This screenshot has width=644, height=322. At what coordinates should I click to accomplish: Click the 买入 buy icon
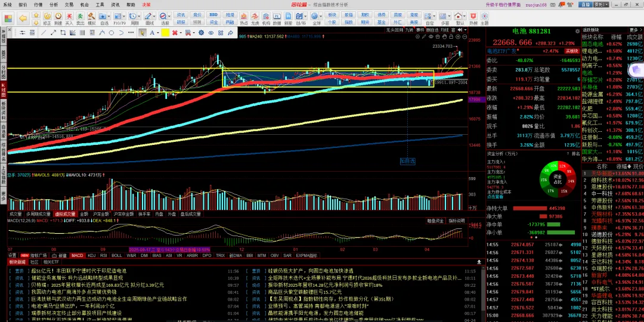[69, 16]
